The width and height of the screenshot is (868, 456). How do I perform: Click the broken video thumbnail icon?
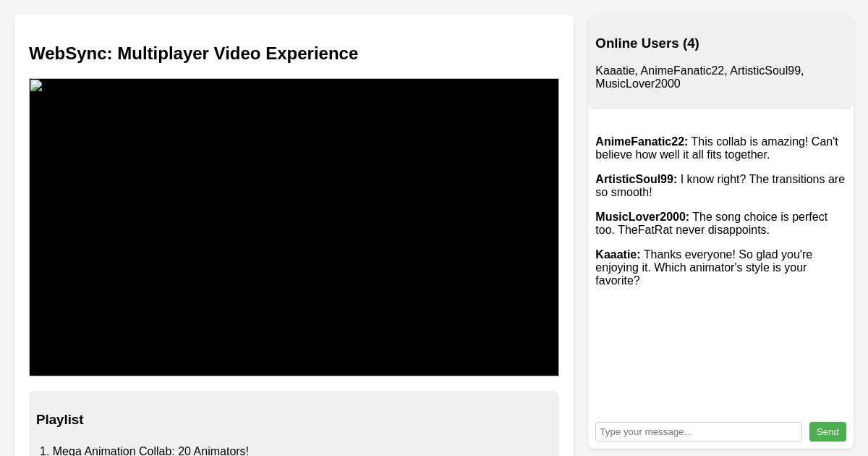click(x=37, y=86)
